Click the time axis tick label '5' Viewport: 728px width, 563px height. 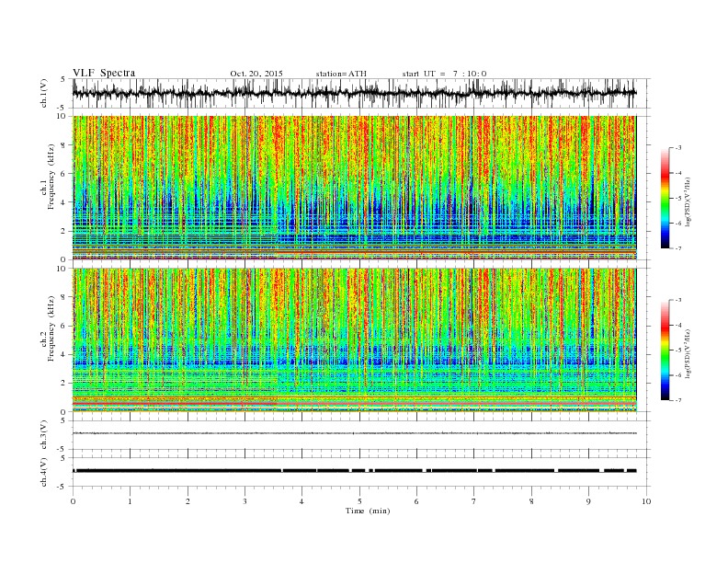[359, 501]
